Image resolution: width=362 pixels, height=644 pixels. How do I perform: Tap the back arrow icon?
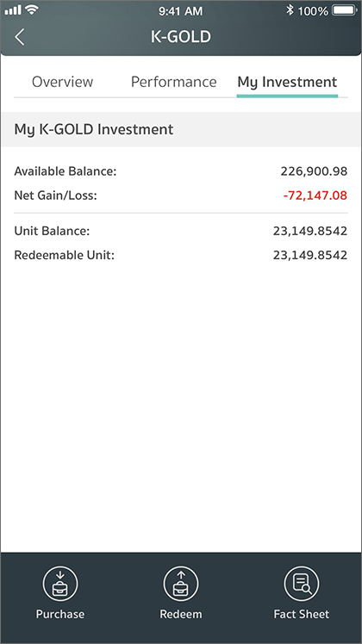[19, 37]
